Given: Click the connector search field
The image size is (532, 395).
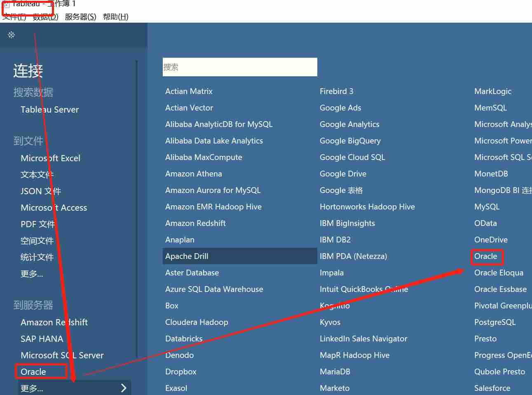Looking at the screenshot, I should coord(240,67).
